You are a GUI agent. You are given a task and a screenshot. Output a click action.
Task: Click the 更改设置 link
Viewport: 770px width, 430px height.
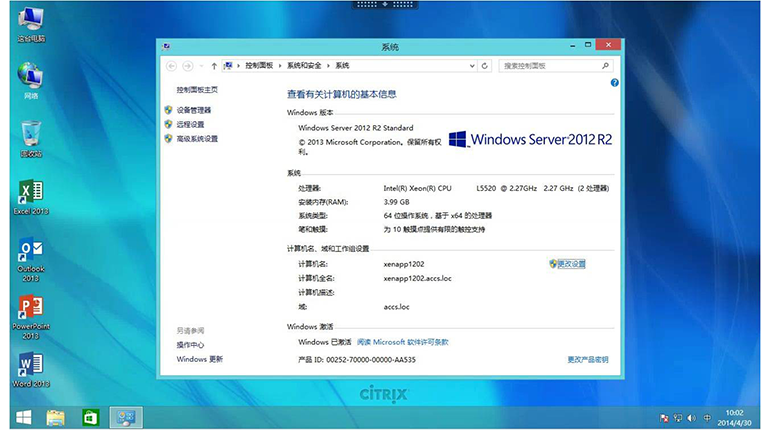click(x=571, y=264)
